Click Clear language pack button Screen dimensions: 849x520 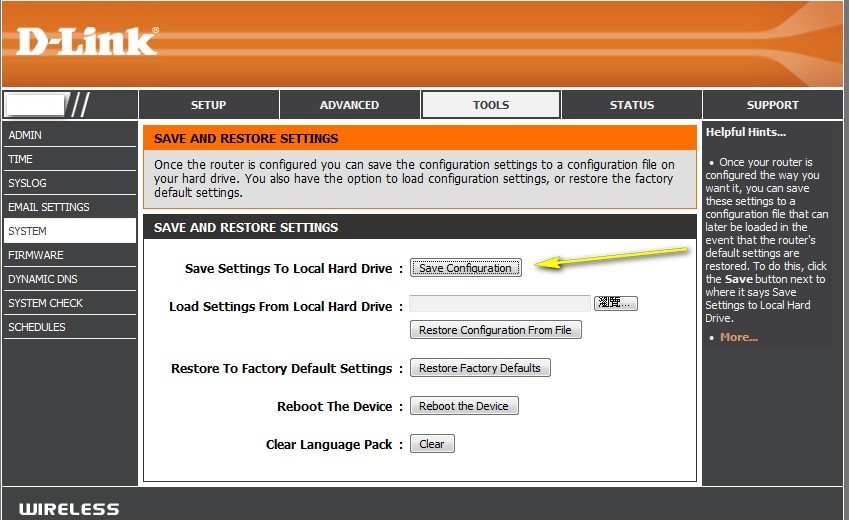432,444
